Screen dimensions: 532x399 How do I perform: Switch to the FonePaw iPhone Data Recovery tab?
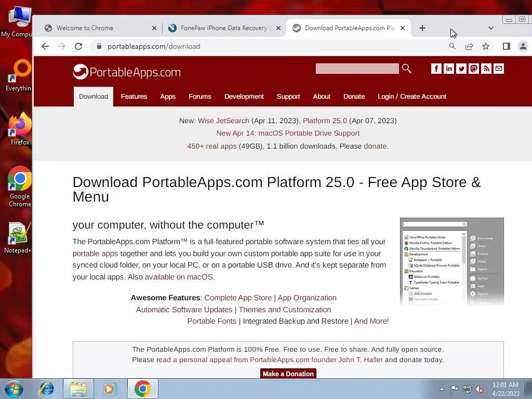224,28
